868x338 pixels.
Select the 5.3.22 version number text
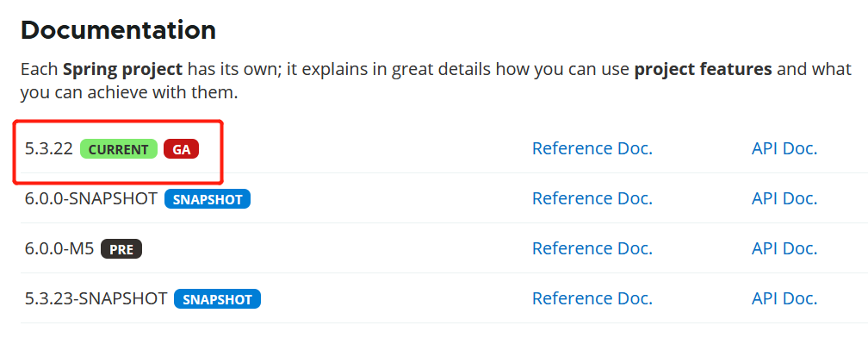[x=49, y=148]
